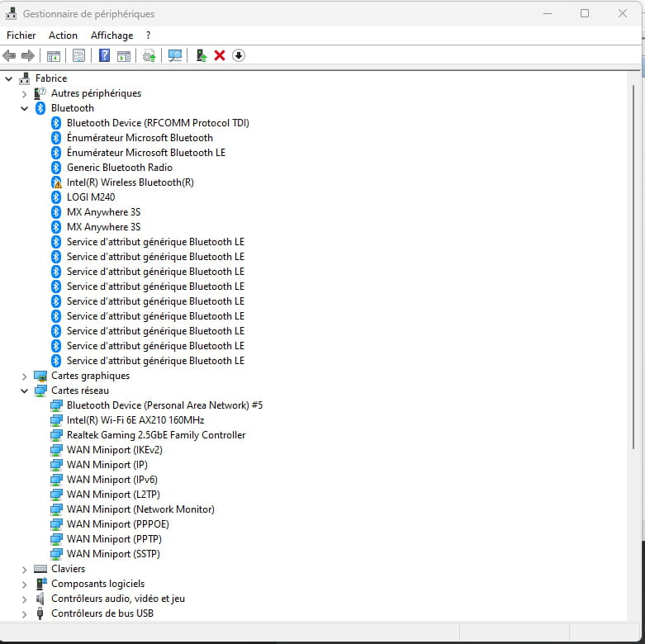Click the blue question mark Help icon

pos(105,55)
